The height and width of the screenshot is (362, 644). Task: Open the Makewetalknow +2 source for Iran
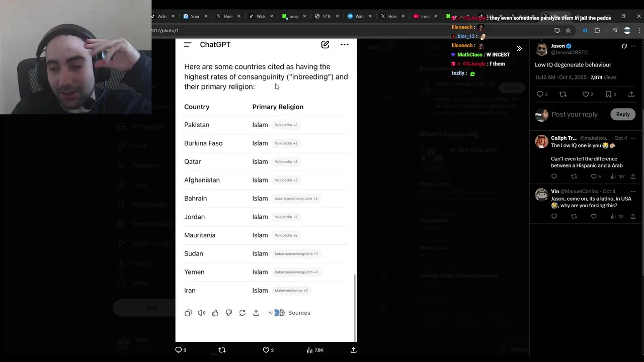[x=291, y=291]
